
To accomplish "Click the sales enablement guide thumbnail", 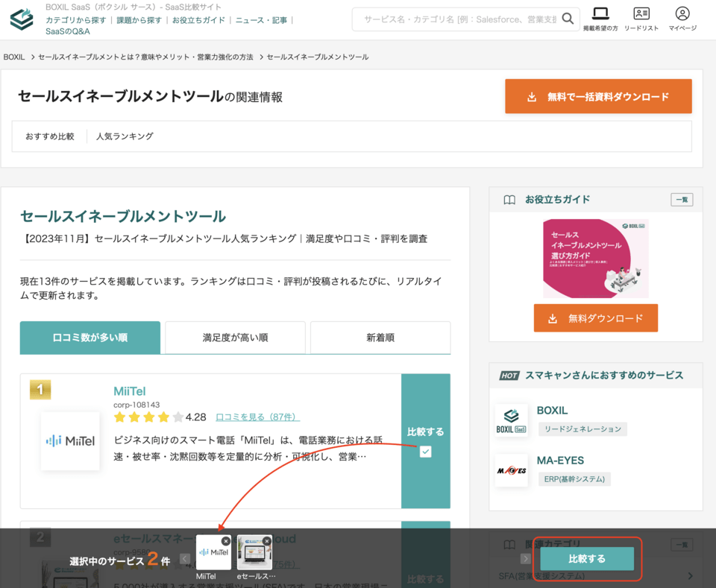I will (595, 259).
